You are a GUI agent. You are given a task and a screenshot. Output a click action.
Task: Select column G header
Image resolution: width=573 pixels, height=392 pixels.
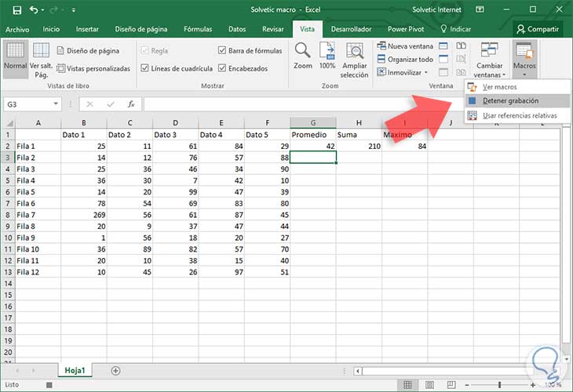click(x=313, y=123)
